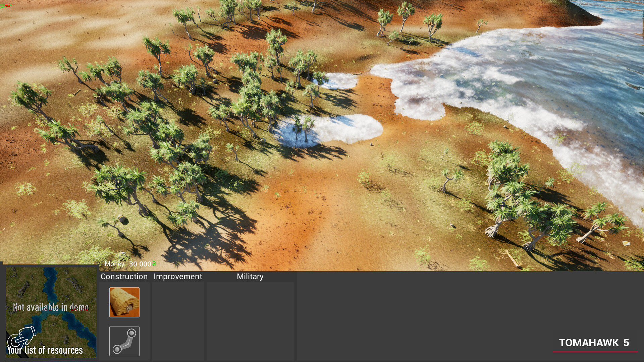This screenshot has height=362, width=644.
Task: Switch to the Construction tab
Action: pyautogui.click(x=124, y=277)
